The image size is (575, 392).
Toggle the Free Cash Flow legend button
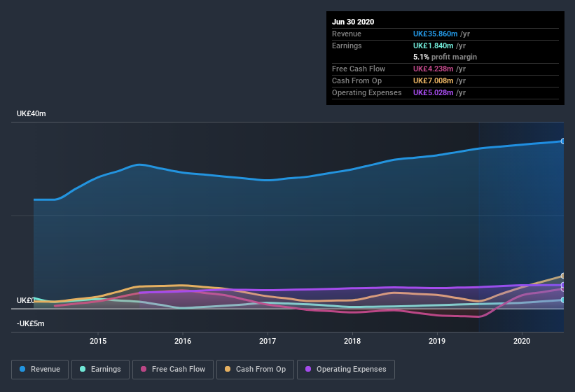[x=173, y=370]
